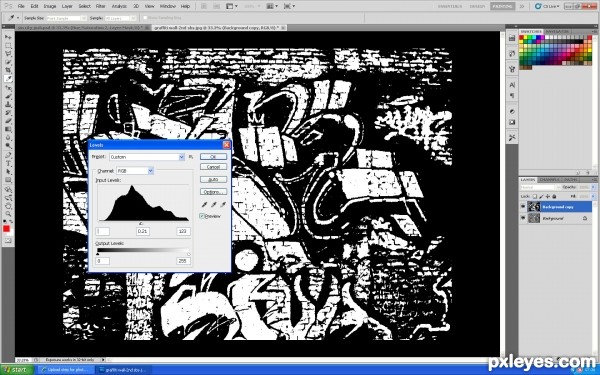Open the Image menu
This screenshot has width=600, height=375.
(50, 6)
